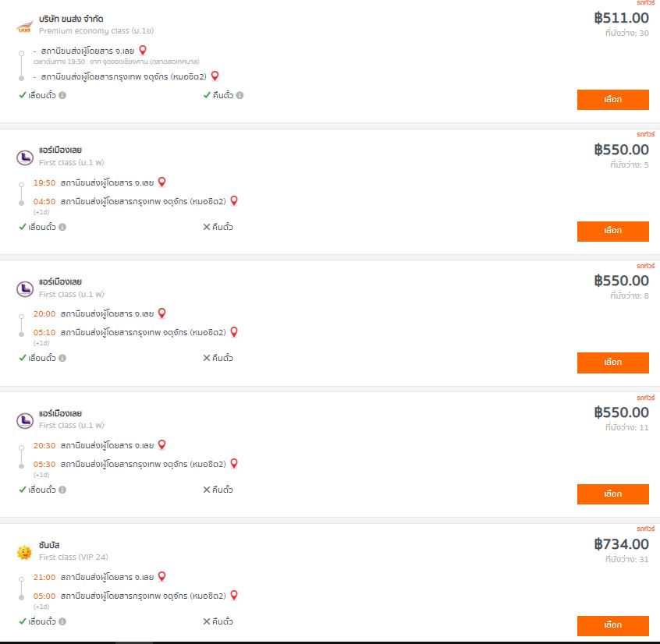Select the 734.00 baht Sunbus VIP 24 trip

pyautogui.click(x=612, y=625)
